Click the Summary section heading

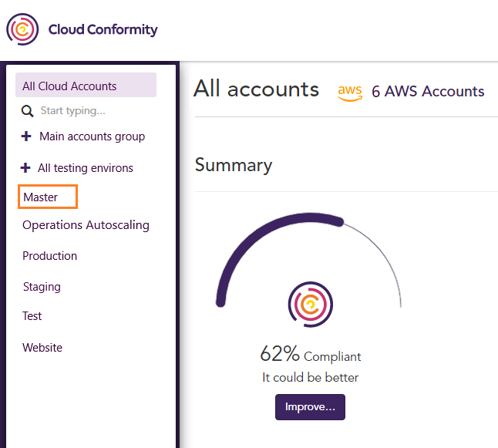(234, 165)
